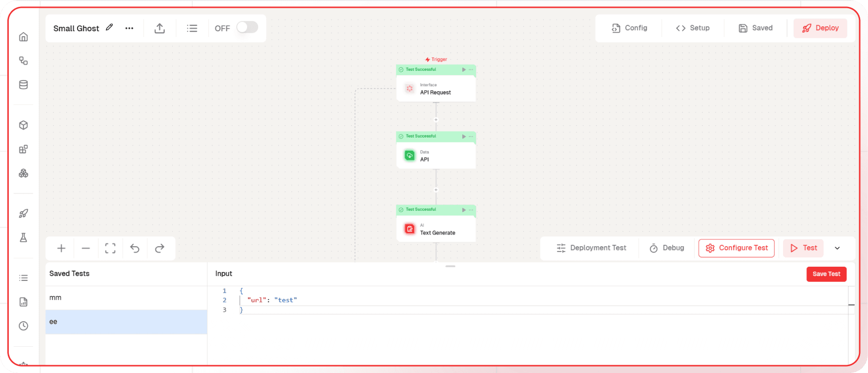Toggle the OFF switch on
868x373 pixels.
coord(247,27)
